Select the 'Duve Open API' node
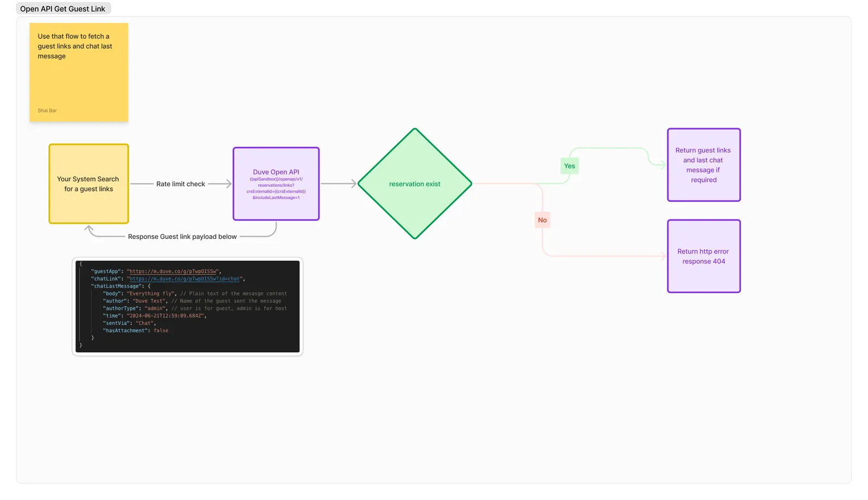868x500 pixels. [x=276, y=184]
